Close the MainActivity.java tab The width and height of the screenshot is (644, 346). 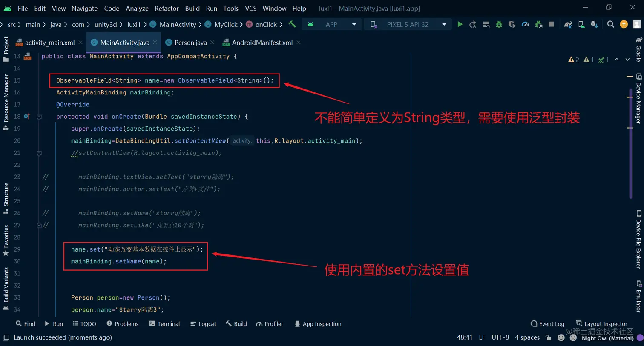pos(155,42)
